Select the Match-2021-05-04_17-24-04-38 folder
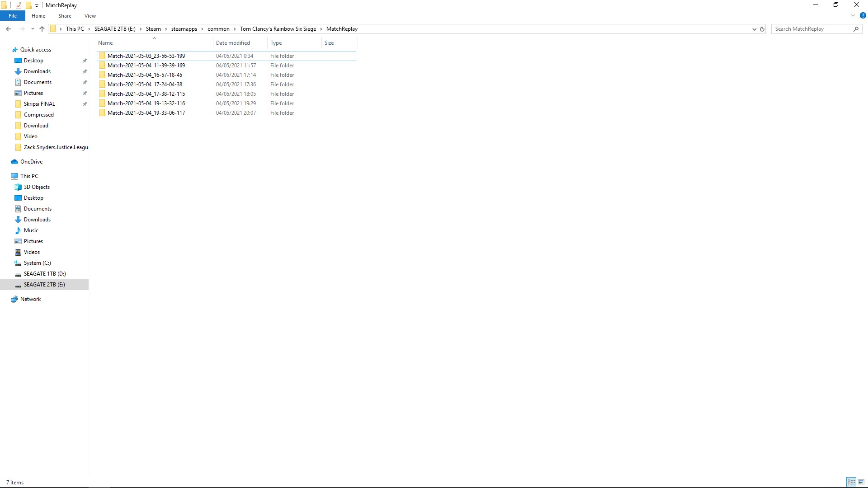 145,84
